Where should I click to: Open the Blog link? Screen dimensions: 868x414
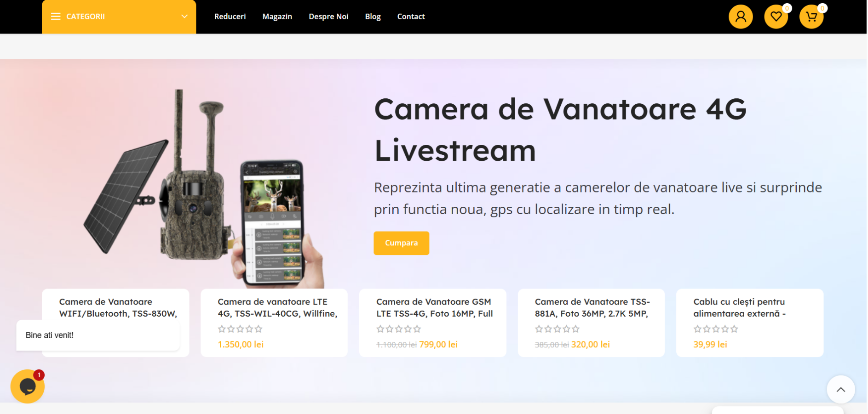coord(373,17)
